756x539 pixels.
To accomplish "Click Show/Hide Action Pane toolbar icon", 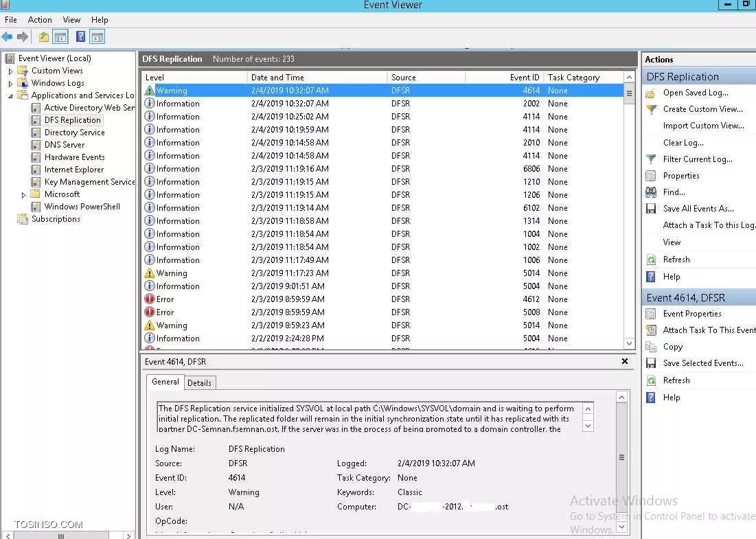I will click(97, 36).
